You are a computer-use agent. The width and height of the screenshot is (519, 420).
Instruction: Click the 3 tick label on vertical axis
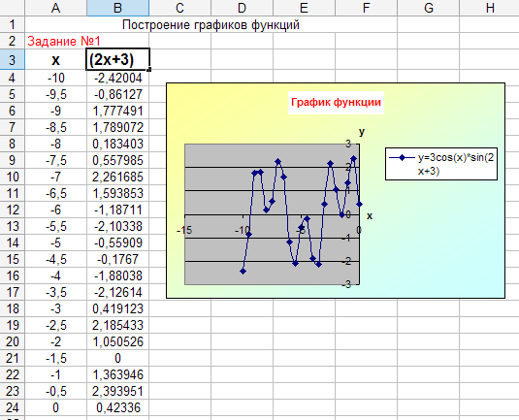[348, 144]
